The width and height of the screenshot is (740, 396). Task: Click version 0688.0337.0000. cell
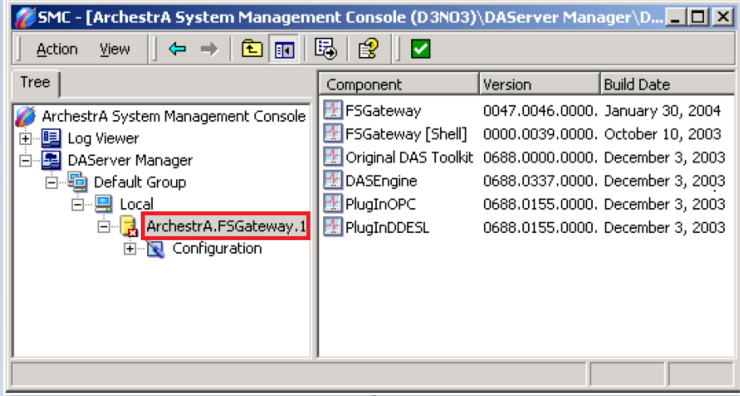pos(540,180)
